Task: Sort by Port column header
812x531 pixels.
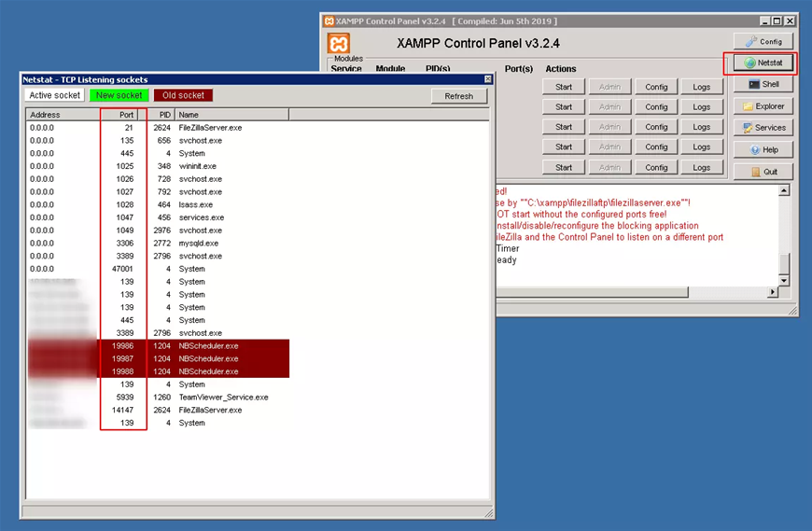Action: 119,115
